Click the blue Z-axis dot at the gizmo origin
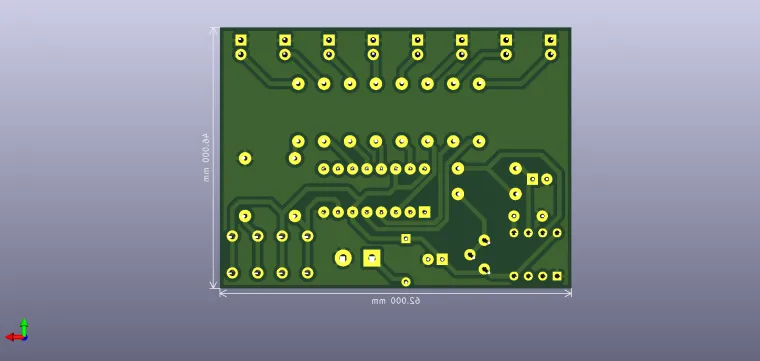 point(24,337)
